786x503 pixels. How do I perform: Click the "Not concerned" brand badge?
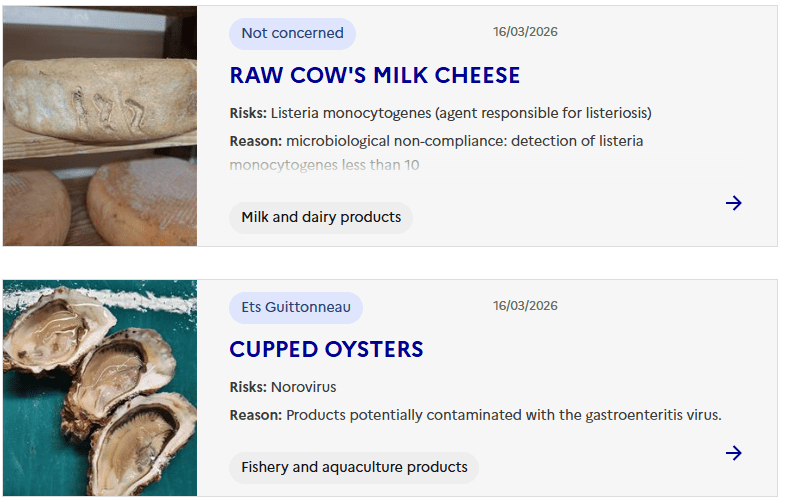(x=292, y=33)
